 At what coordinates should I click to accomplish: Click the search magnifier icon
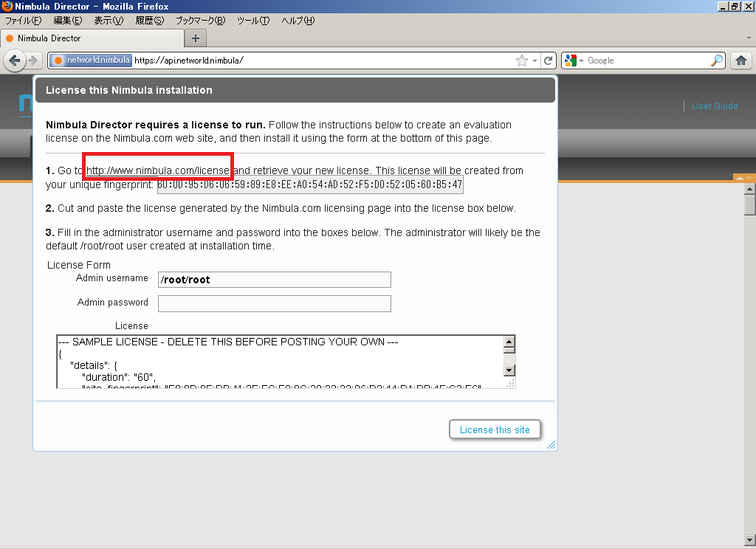(x=717, y=61)
